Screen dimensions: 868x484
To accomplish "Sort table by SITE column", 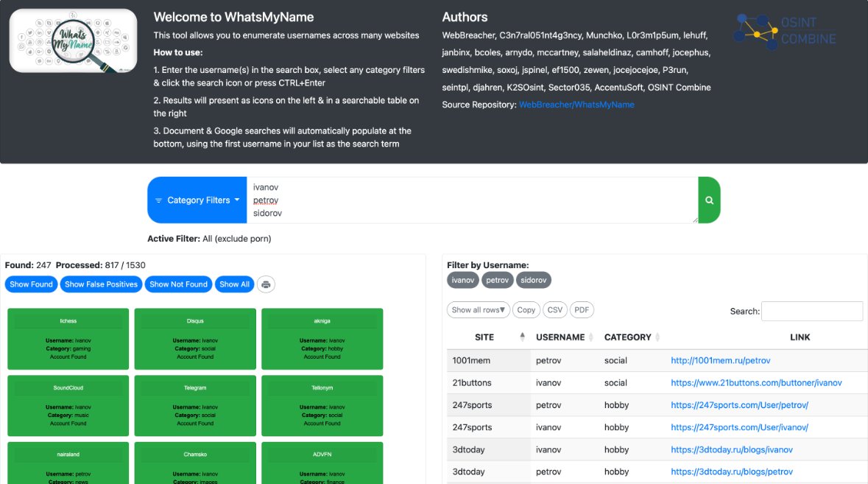I will tap(488, 337).
